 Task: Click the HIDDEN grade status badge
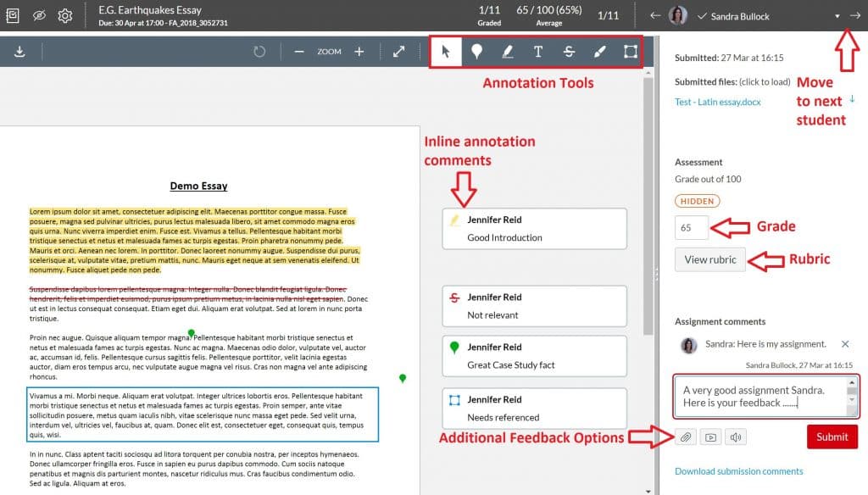[x=697, y=201]
